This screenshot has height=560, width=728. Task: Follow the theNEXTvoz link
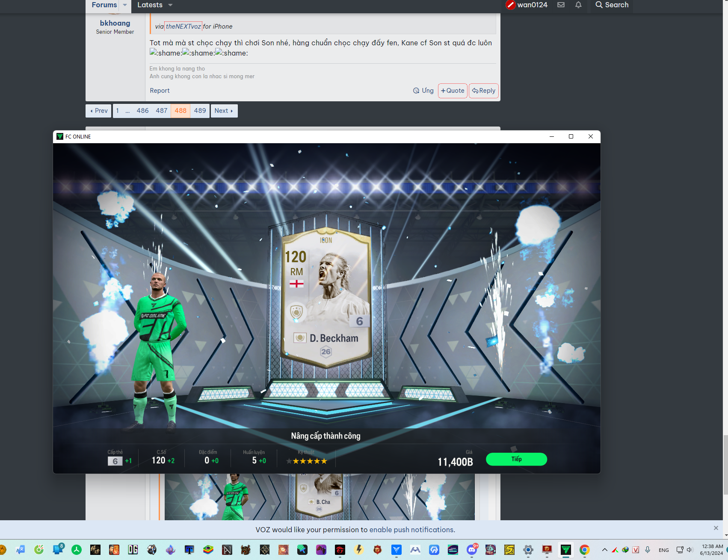coord(183,27)
